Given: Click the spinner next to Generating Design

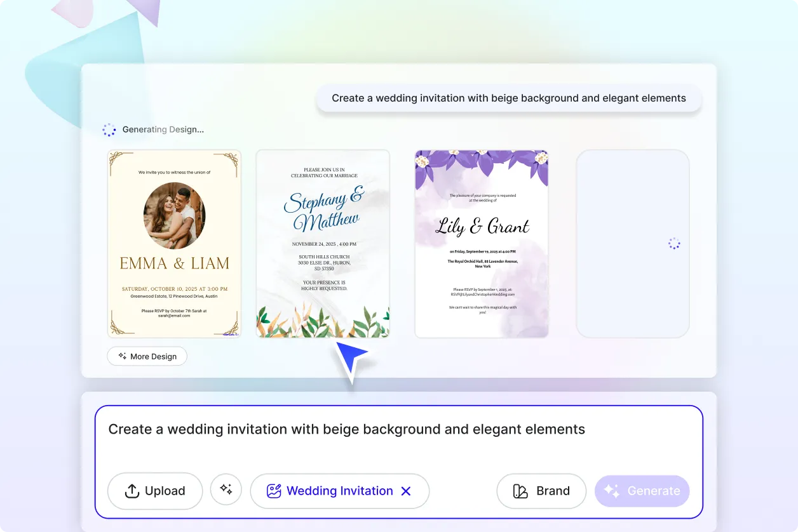Looking at the screenshot, I should [109, 130].
